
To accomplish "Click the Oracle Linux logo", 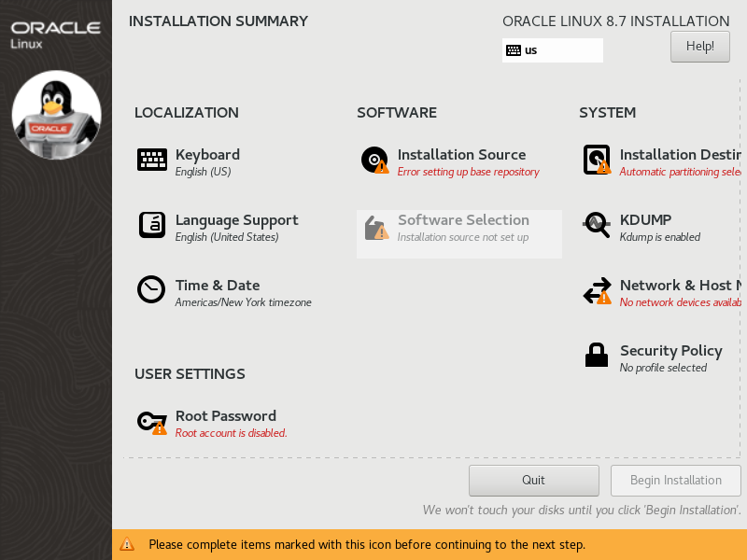I will pos(56,35).
